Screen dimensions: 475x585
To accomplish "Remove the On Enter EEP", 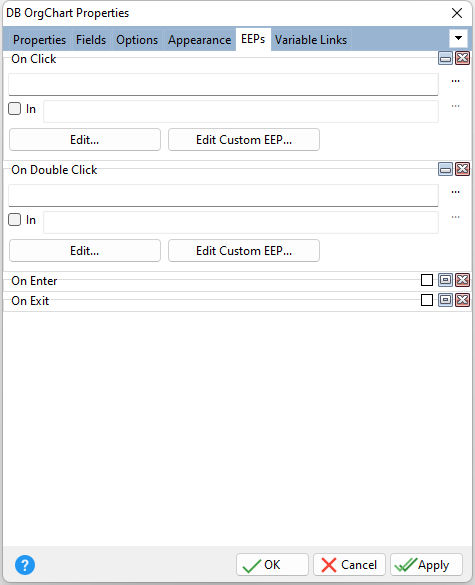I will pyautogui.click(x=462, y=280).
